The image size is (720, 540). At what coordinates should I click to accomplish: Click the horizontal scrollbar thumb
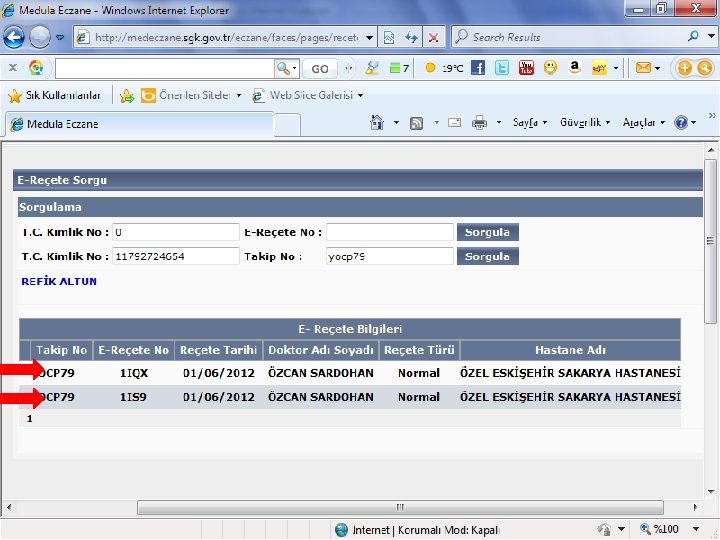tap(400, 507)
